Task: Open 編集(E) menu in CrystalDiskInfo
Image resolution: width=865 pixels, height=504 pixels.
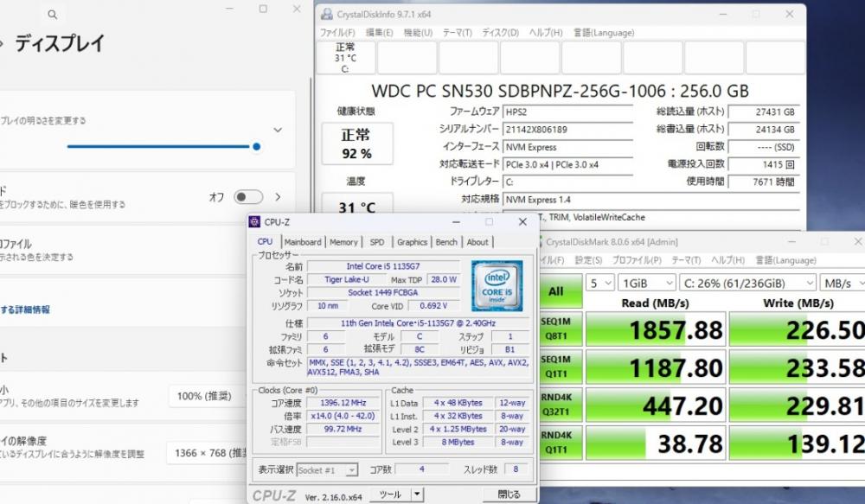Action: tap(380, 33)
